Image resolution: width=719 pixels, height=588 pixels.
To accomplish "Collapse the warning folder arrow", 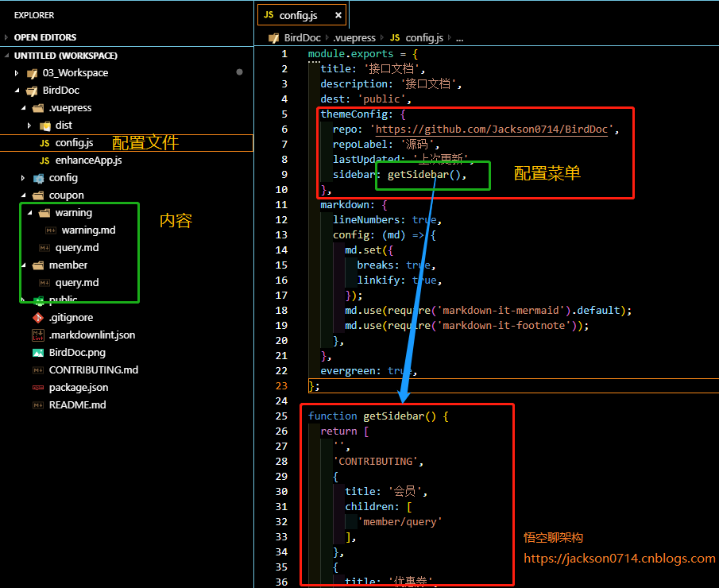I will 29,212.
